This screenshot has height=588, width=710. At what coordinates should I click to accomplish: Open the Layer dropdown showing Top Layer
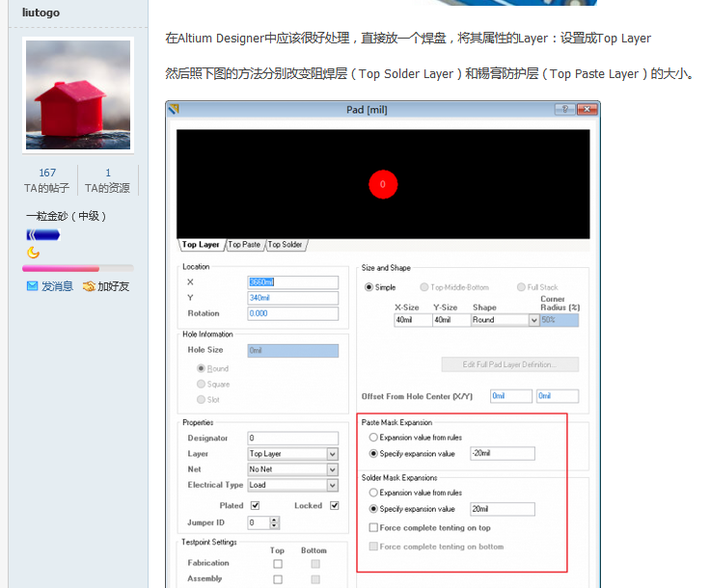[x=293, y=454]
